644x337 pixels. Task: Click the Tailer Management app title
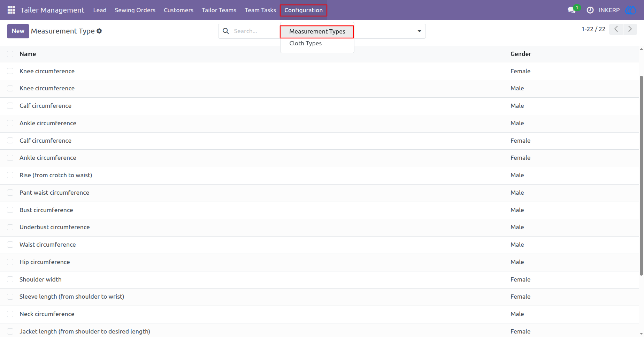click(x=52, y=10)
